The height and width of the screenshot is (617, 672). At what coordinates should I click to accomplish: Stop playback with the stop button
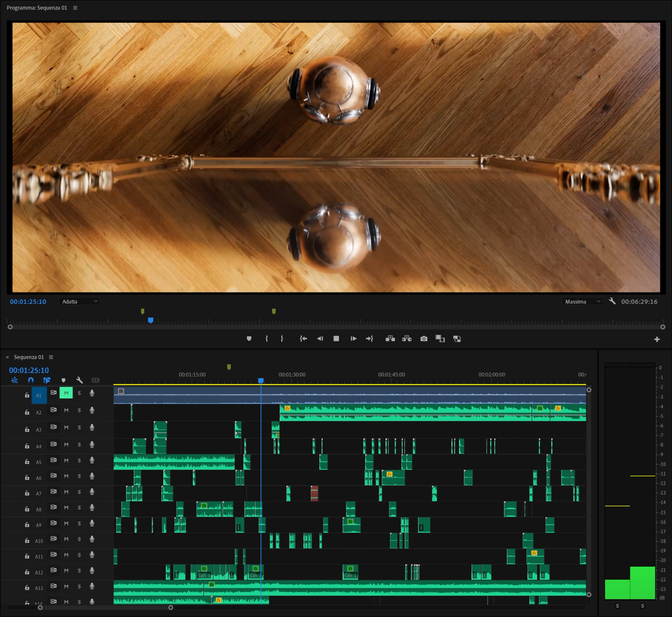click(x=336, y=339)
